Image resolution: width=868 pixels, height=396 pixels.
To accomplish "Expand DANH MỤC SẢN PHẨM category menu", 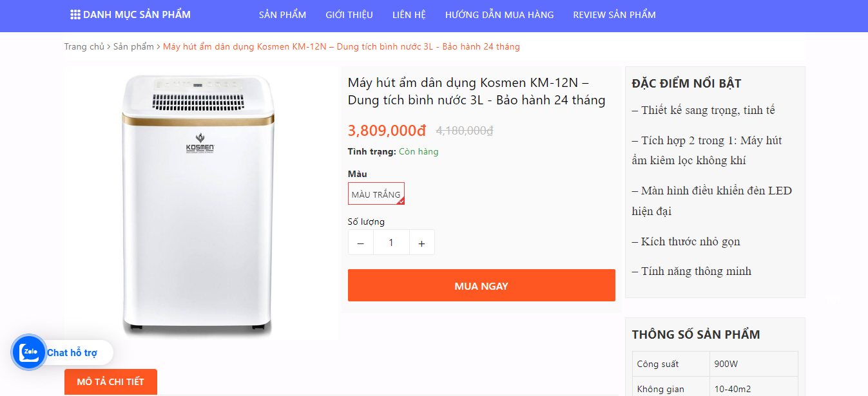I will [137, 15].
